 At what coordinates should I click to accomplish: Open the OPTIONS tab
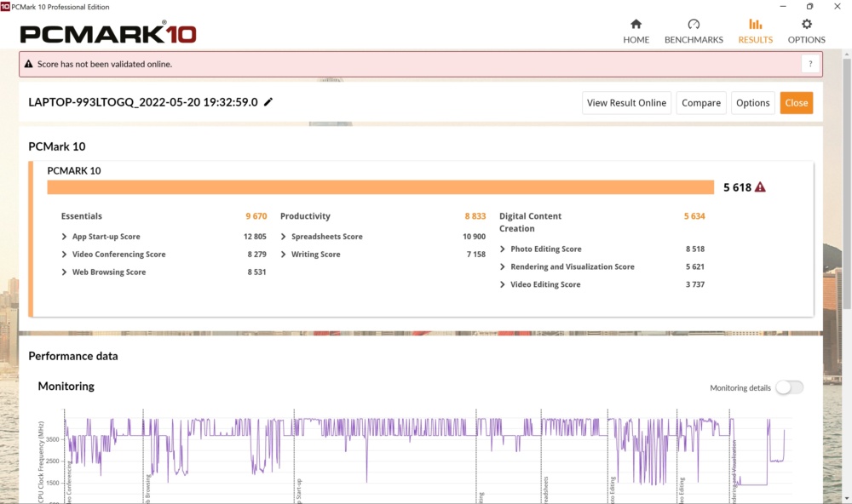[x=806, y=31]
